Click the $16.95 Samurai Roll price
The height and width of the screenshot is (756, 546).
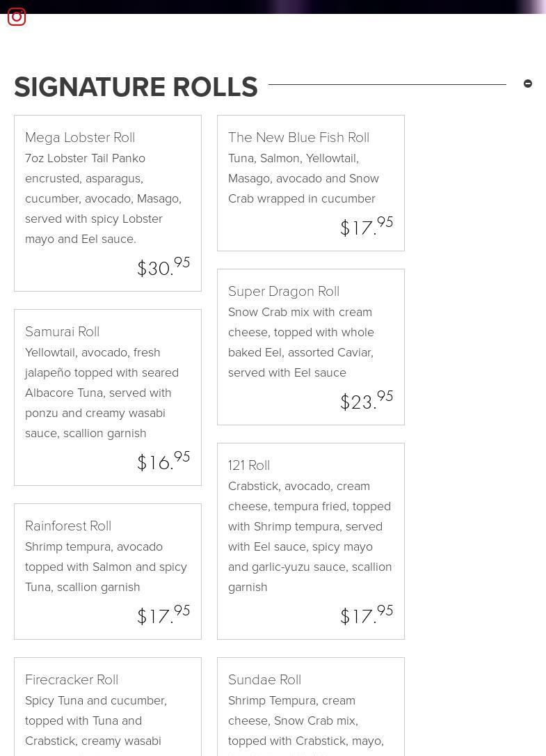[x=163, y=461]
